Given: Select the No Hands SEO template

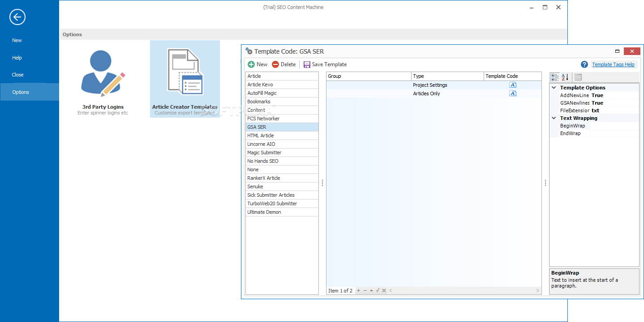Looking at the screenshot, I should pos(282,161).
